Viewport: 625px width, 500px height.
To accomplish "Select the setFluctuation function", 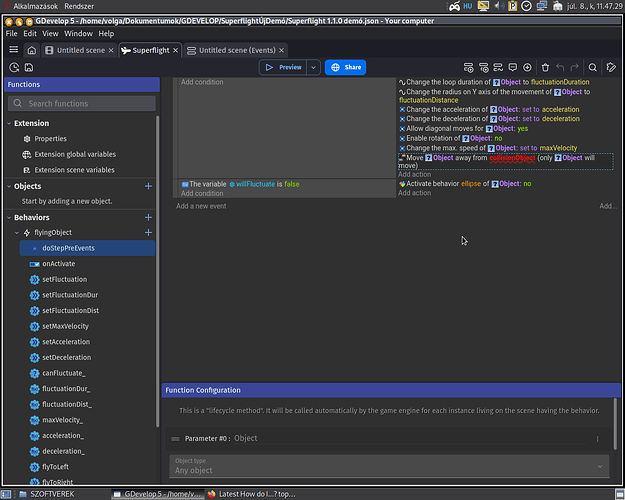I will pos(65,279).
